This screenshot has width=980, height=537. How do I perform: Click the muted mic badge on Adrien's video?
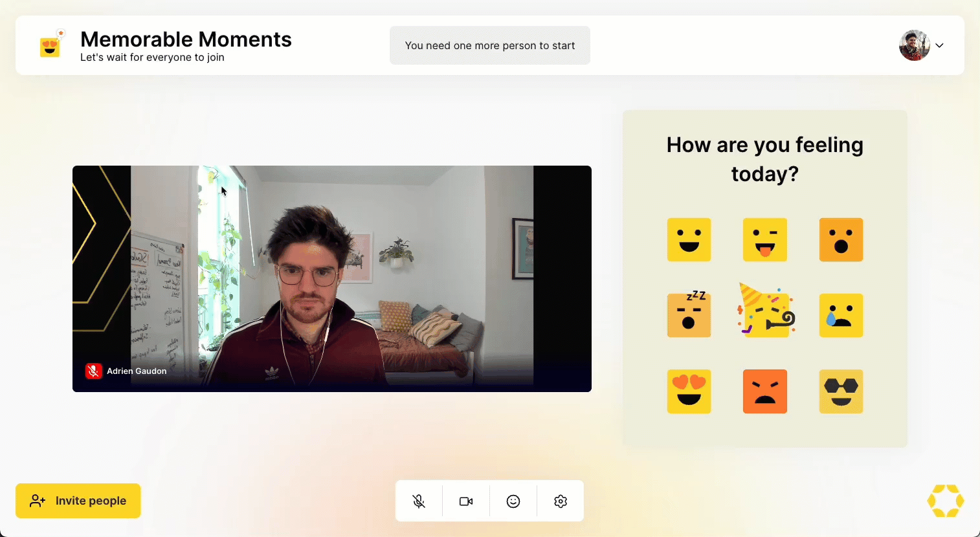tap(94, 371)
